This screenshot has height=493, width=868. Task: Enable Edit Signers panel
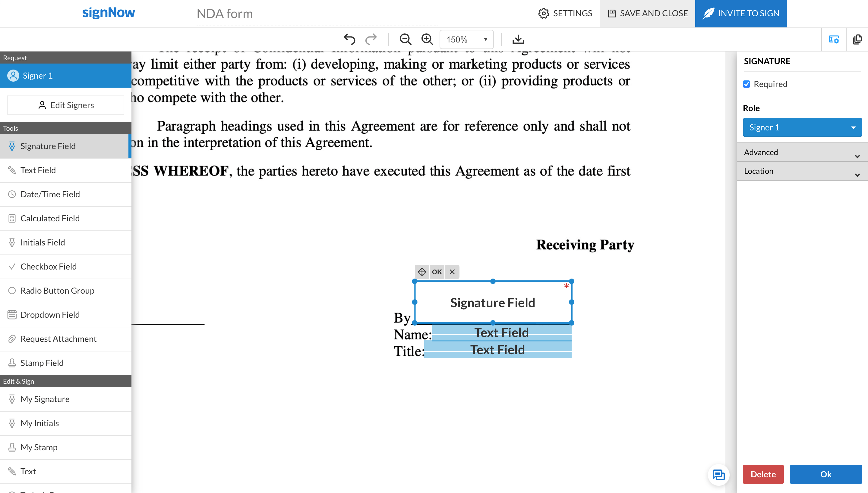click(66, 105)
